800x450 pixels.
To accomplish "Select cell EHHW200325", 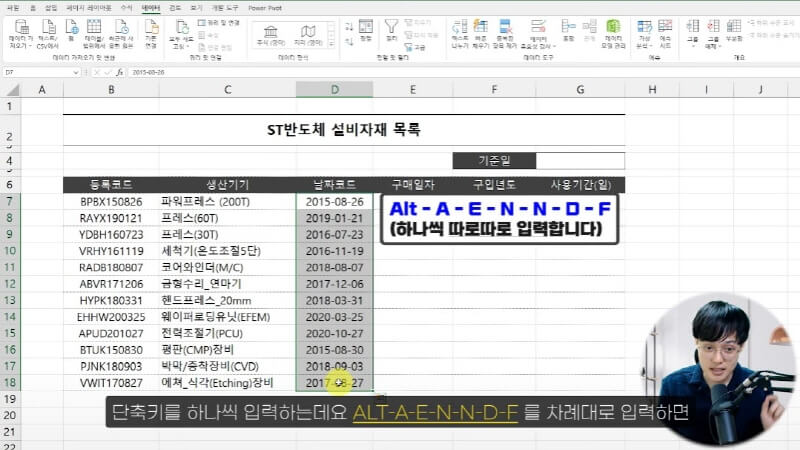I will pyautogui.click(x=111, y=317).
